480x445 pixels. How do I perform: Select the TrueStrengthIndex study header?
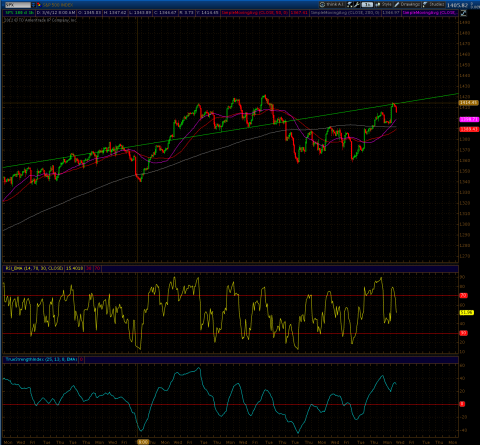pos(41,359)
